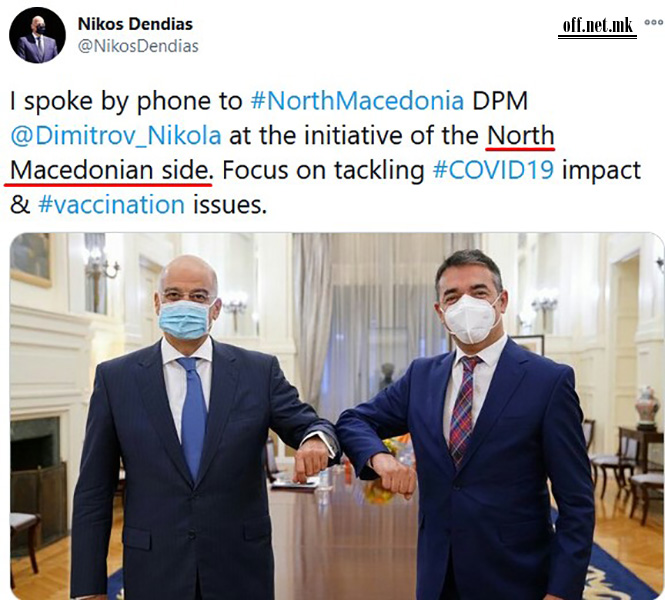Click the underlined "Macedonian side" text
Viewport: 665px width, 600px height.
coord(109,171)
